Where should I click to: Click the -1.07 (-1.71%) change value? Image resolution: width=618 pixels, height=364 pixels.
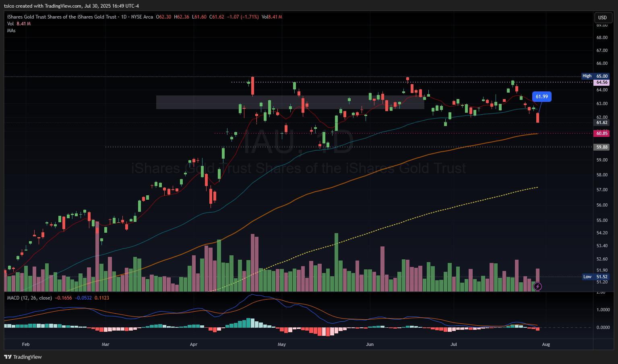(x=243, y=17)
